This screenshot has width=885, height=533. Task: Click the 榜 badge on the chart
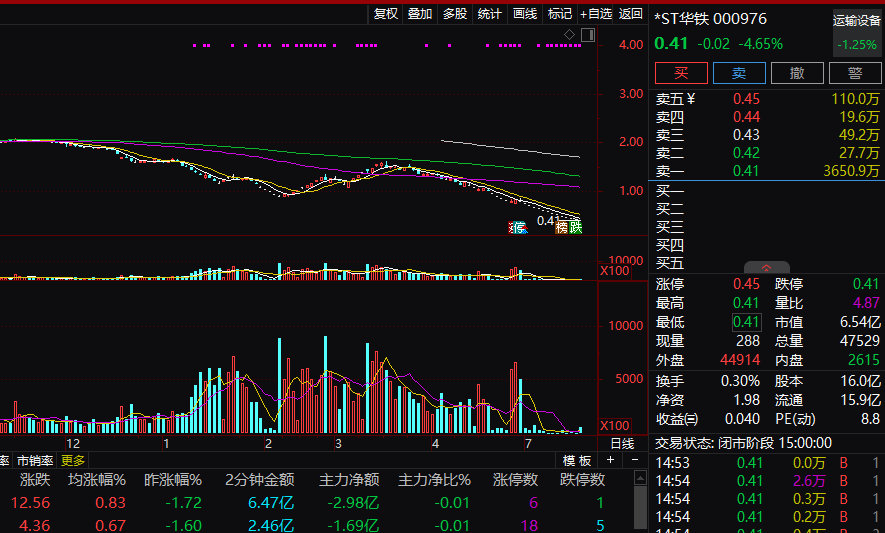pos(562,228)
